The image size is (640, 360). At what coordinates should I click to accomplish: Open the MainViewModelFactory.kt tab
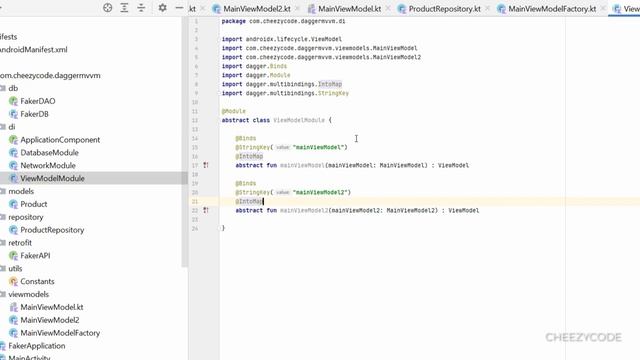point(552,9)
